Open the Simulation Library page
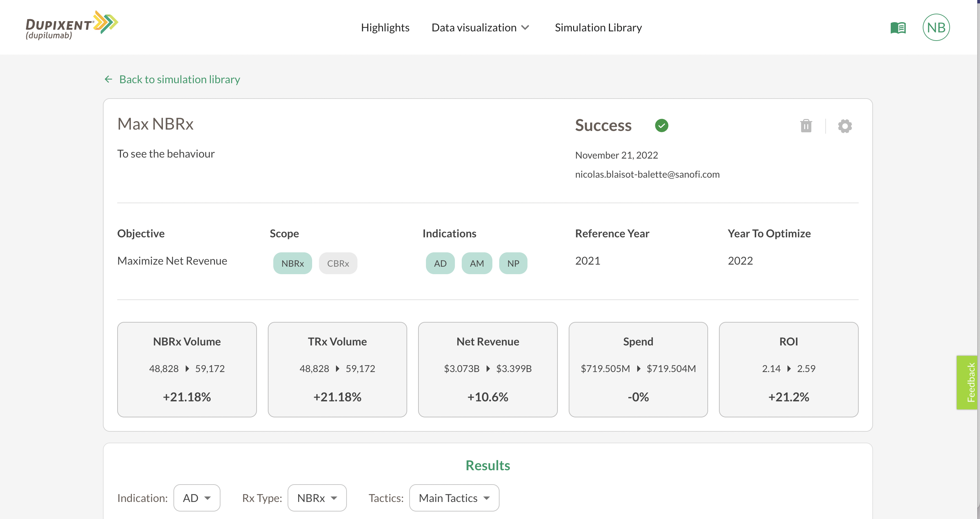The image size is (980, 519). [x=598, y=27]
